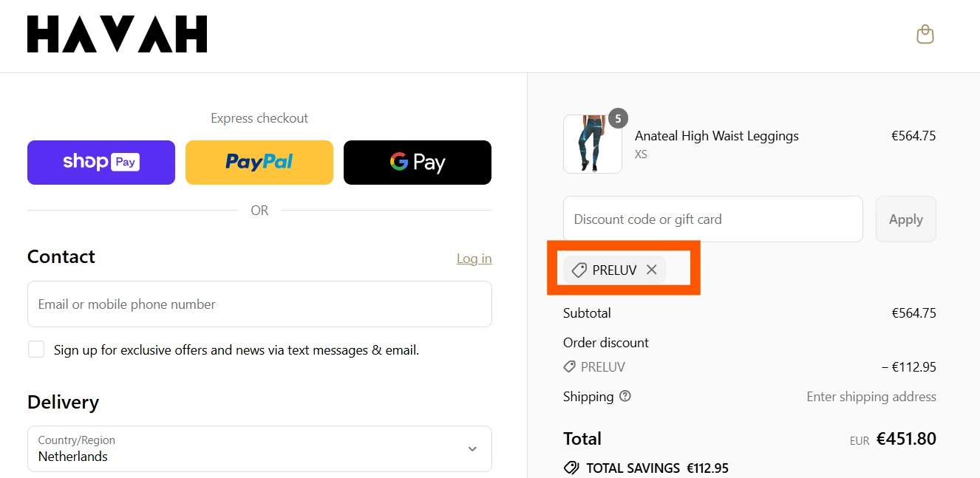Focus the discount code or gift card field
Viewport: 980px width, 478px height.
point(713,219)
